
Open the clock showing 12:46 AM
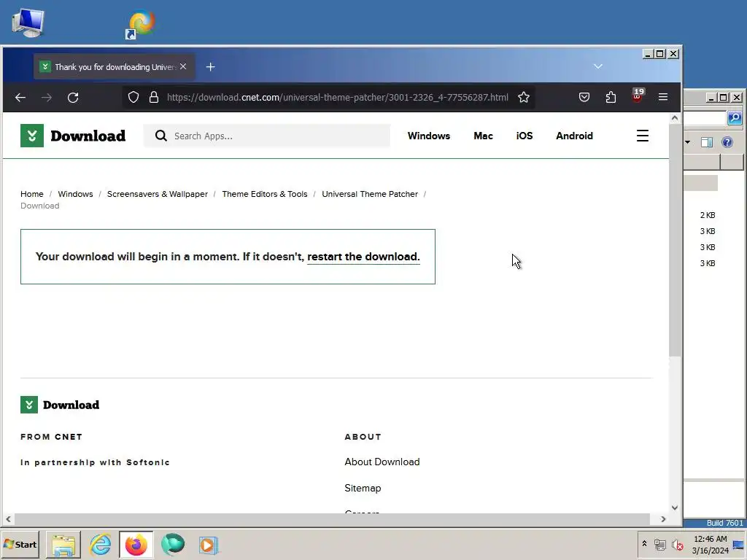coord(711,544)
